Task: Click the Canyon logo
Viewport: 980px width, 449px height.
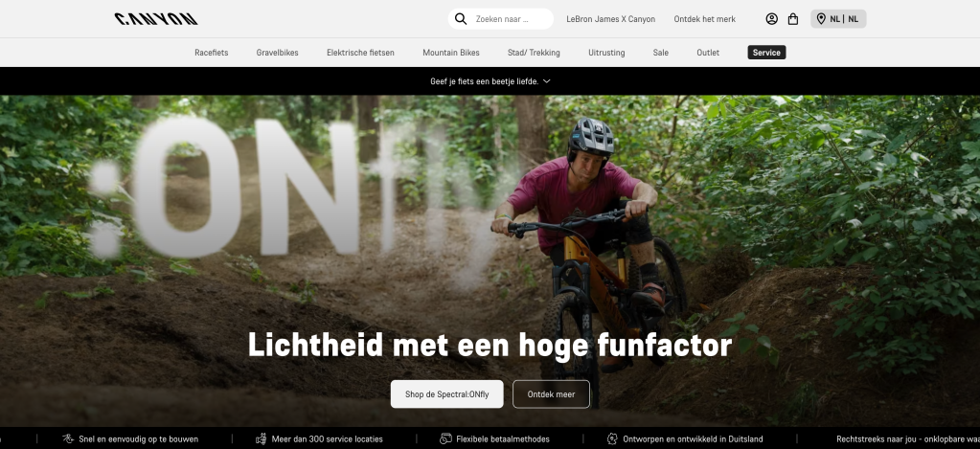Action: coord(156,19)
